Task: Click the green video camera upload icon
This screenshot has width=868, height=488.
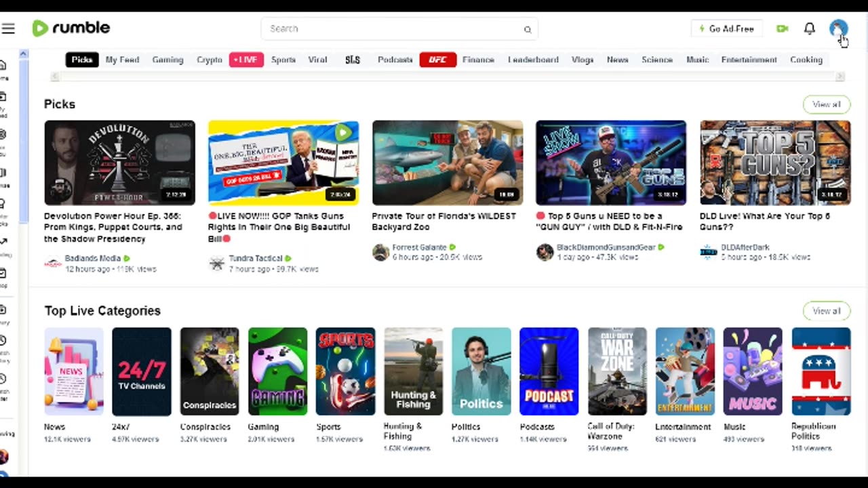Action: (782, 28)
